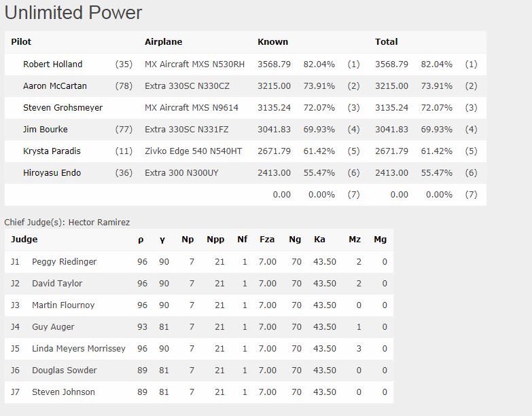Click the Known column header
The width and height of the screenshot is (532, 416).
coord(272,41)
